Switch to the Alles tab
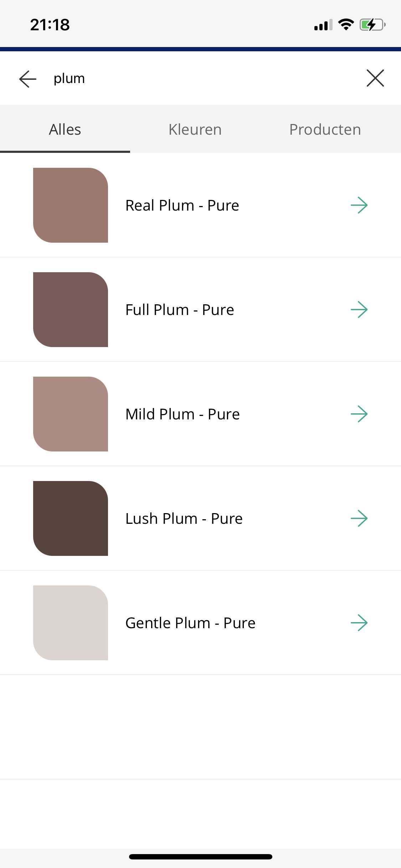Viewport: 401px width, 868px height. (65, 129)
